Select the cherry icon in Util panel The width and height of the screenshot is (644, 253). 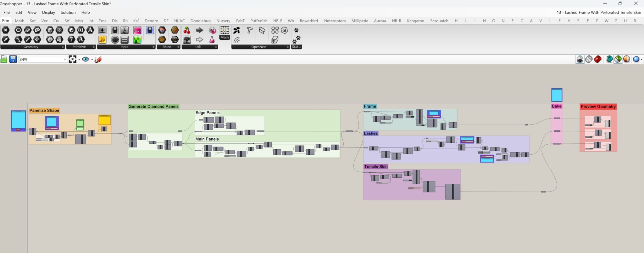[187, 30]
